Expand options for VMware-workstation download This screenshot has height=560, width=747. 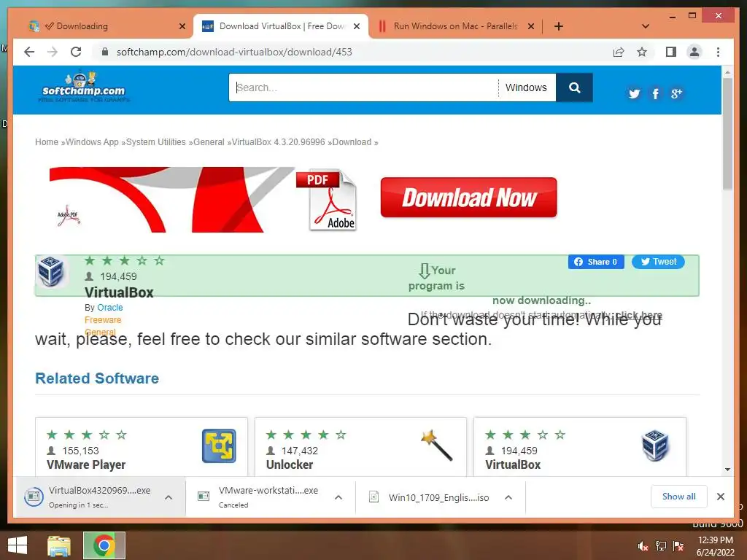[338, 497]
